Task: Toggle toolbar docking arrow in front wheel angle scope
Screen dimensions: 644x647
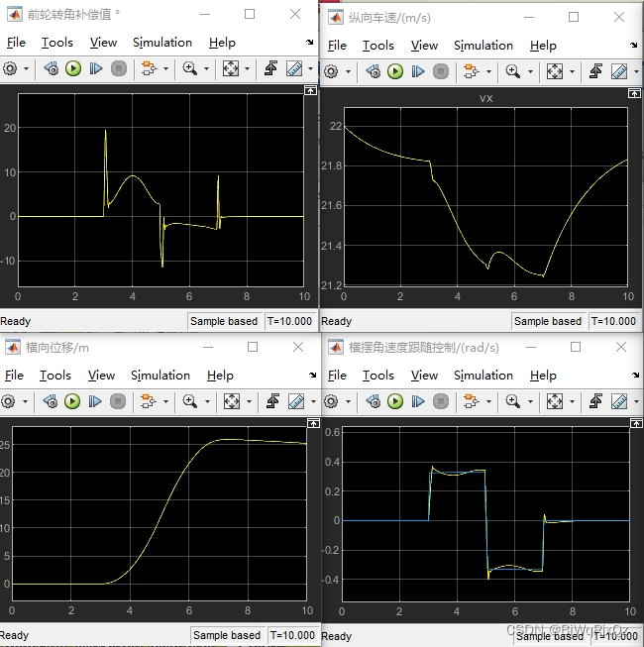Action: (310, 42)
